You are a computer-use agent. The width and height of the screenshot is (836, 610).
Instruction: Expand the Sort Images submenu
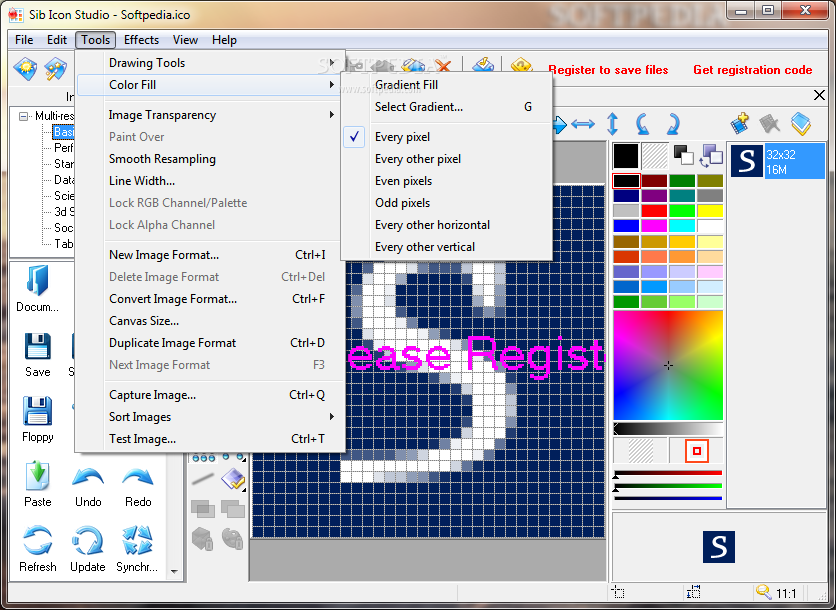(x=210, y=417)
